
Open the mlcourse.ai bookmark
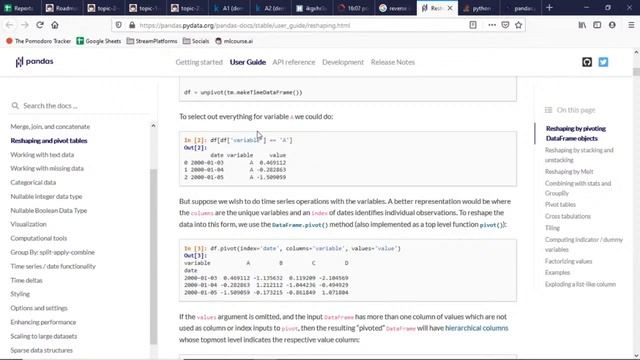[x=234, y=41]
